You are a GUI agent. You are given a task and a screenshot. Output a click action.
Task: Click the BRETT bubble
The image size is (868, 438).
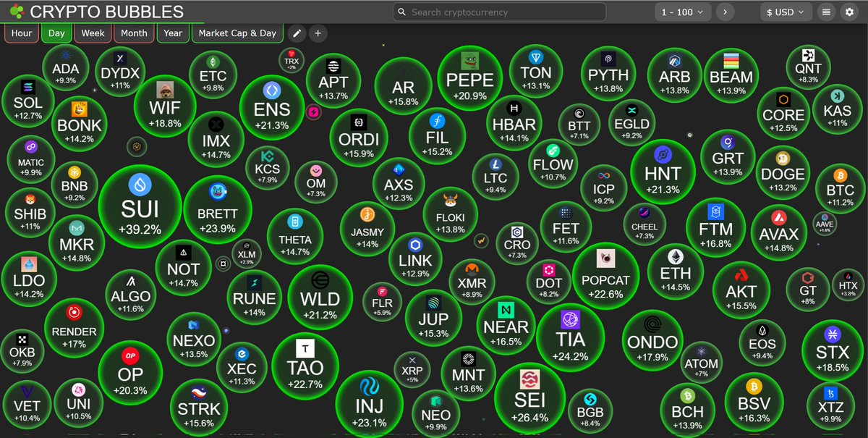[218, 211]
